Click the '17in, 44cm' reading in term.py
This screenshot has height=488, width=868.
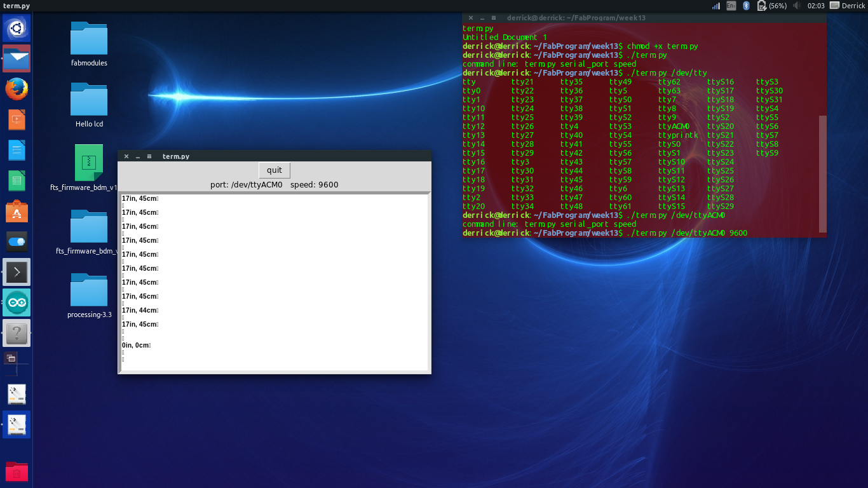(x=139, y=310)
